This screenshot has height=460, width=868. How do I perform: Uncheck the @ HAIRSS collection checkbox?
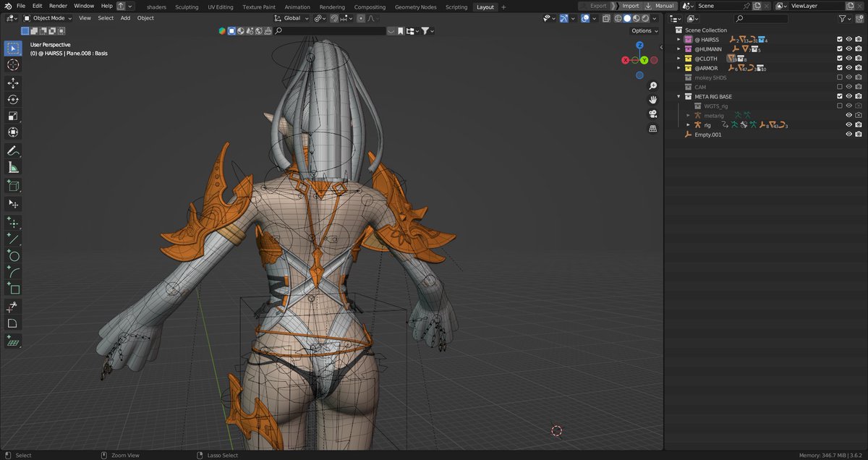tap(840, 39)
